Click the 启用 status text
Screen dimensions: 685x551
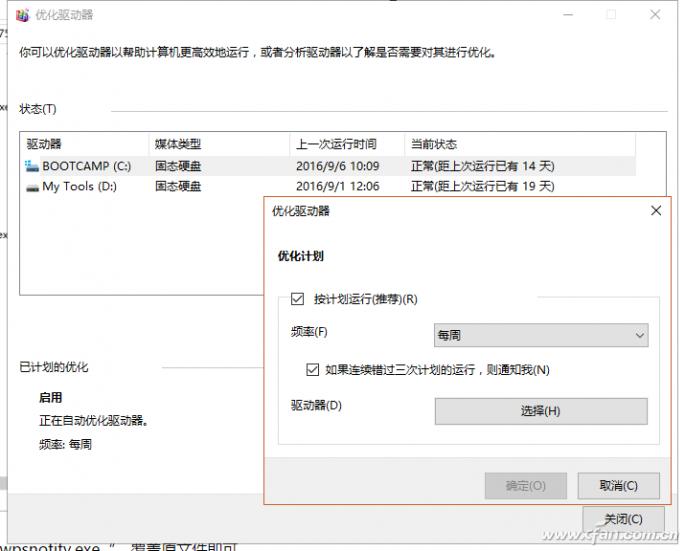click(x=51, y=398)
